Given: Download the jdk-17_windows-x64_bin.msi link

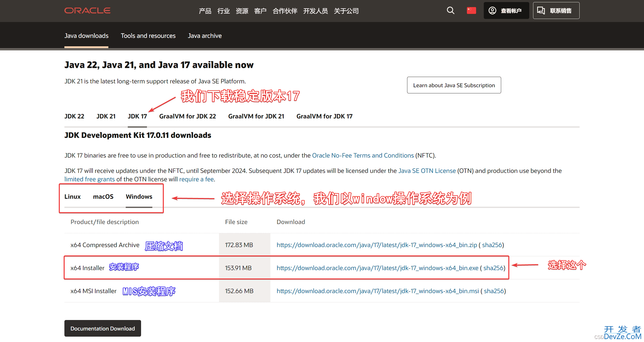Looking at the screenshot, I should (x=378, y=291).
